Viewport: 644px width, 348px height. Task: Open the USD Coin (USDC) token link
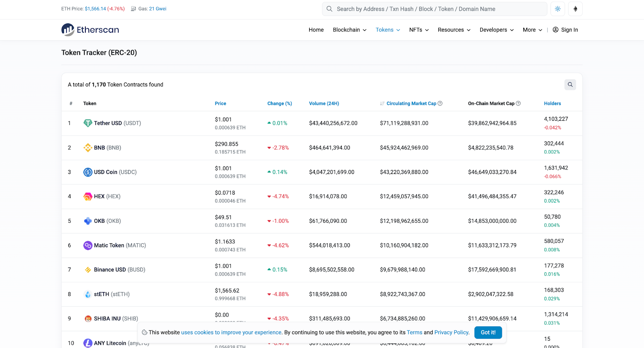click(116, 172)
